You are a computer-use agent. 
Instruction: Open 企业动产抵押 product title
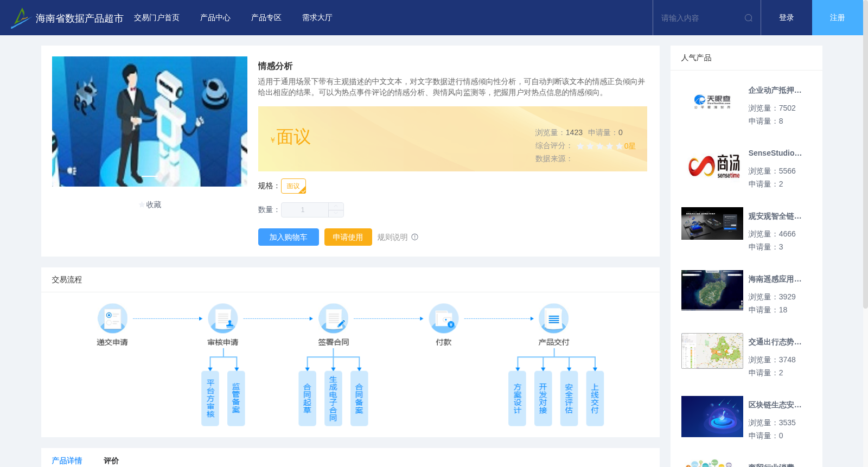point(775,91)
